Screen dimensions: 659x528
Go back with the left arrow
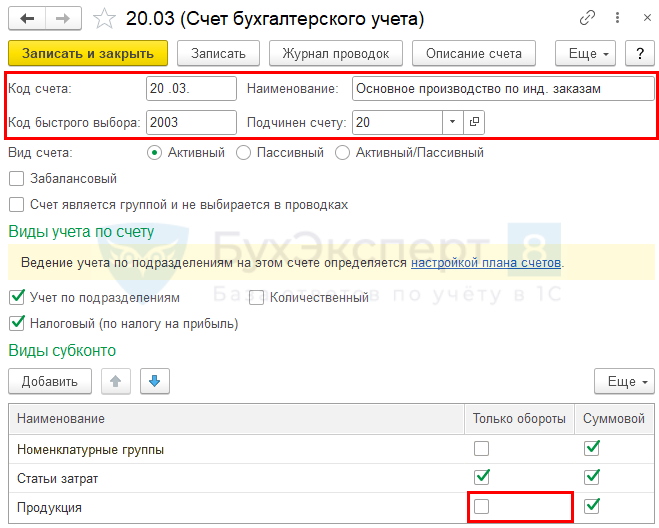(27, 19)
